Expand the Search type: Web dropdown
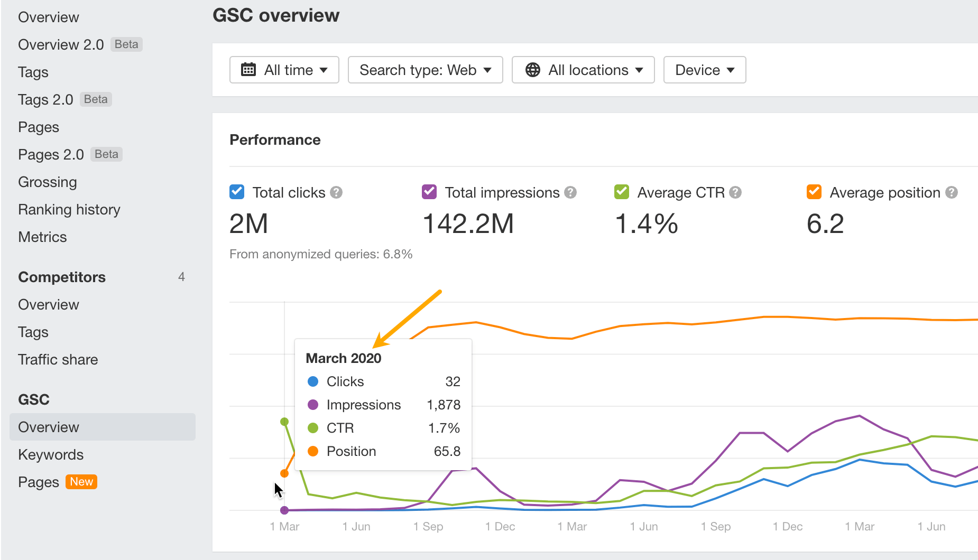The width and height of the screenshot is (978, 560). click(x=425, y=69)
